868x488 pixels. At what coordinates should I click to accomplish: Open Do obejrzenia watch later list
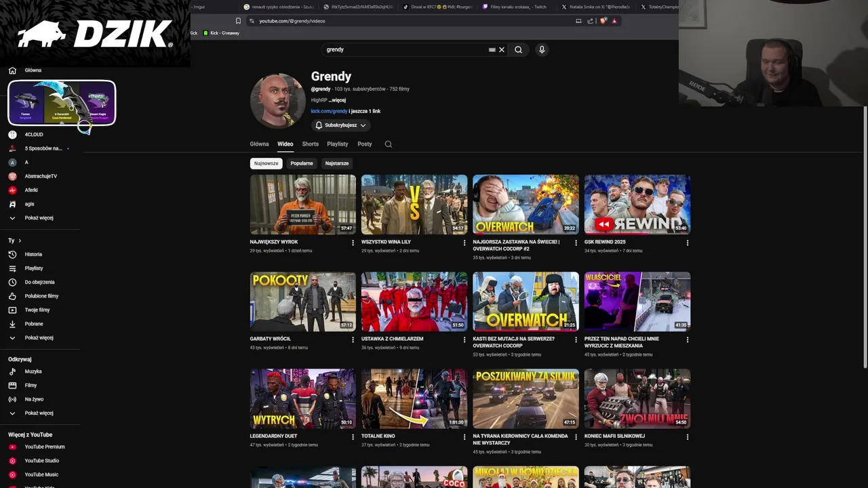pos(33,282)
